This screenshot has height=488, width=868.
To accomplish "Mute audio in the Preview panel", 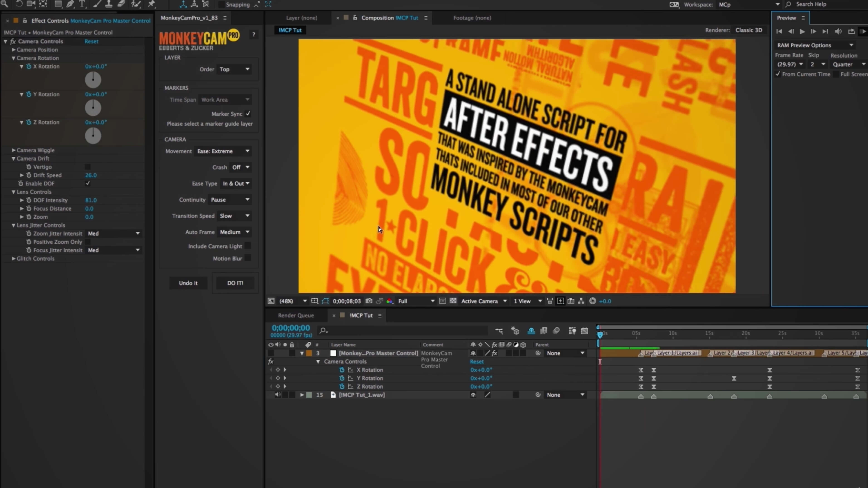I will pos(838,31).
